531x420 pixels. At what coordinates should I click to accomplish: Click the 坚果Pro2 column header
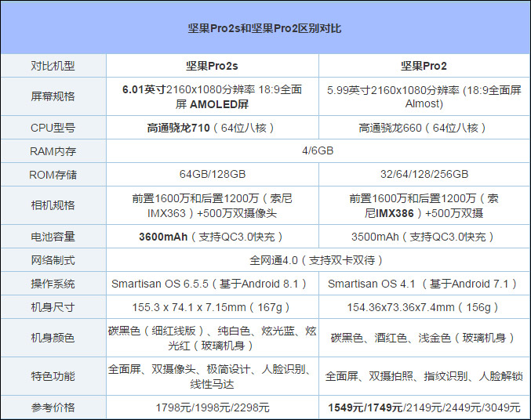[x=424, y=66]
